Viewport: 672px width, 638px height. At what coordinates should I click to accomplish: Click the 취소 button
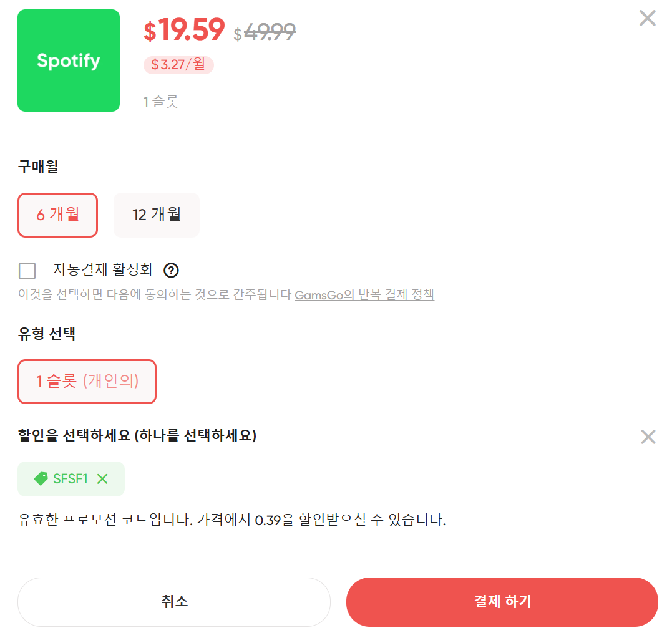(173, 602)
